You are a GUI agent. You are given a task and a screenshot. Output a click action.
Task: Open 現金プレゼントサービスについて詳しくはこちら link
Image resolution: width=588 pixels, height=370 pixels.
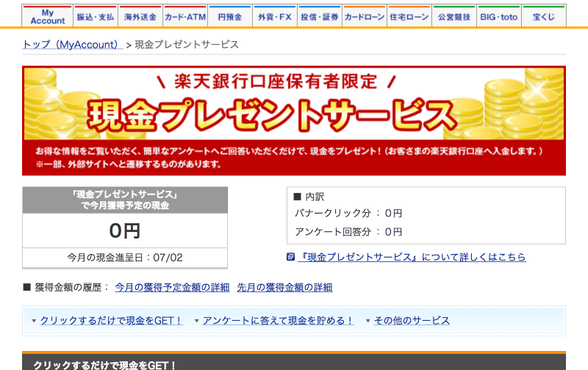pos(412,257)
